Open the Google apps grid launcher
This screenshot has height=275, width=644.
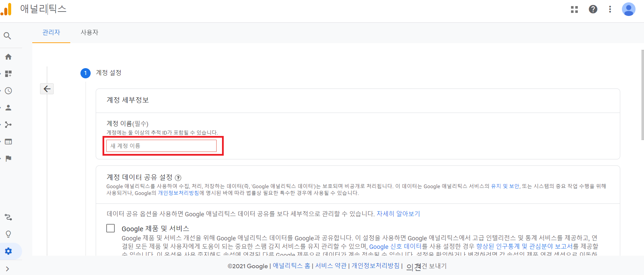click(x=574, y=9)
